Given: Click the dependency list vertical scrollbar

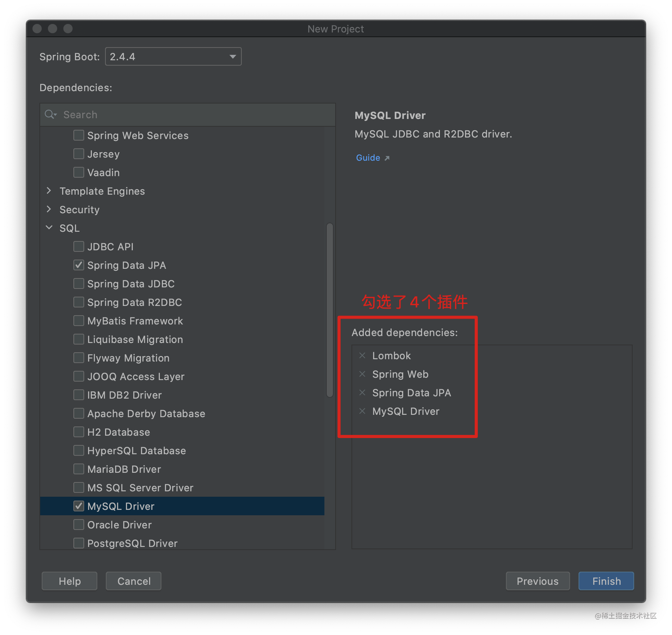Looking at the screenshot, I should (329, 310).
